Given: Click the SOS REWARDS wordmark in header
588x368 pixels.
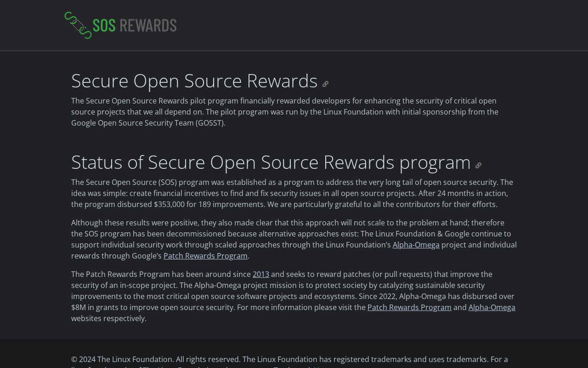Looking at the screenshot, I should 135,25.
